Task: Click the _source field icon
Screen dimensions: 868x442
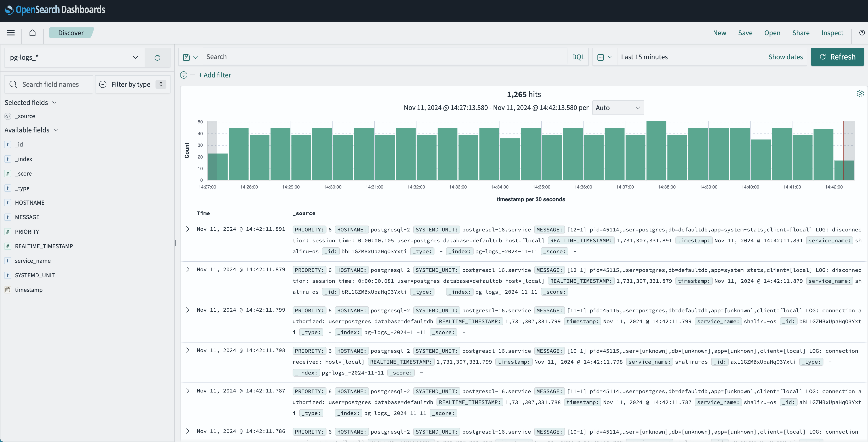Action: click(8, 116)
